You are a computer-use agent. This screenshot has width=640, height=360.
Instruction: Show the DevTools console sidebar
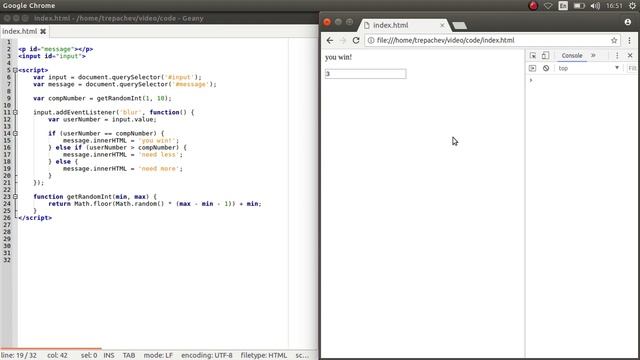(x=532, y=68)
